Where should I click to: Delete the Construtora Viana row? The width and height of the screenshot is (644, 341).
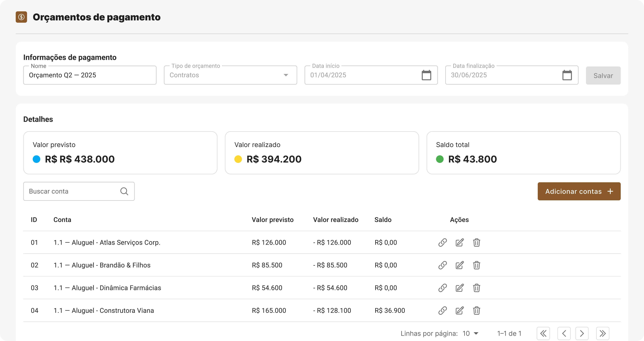point(477,310)
